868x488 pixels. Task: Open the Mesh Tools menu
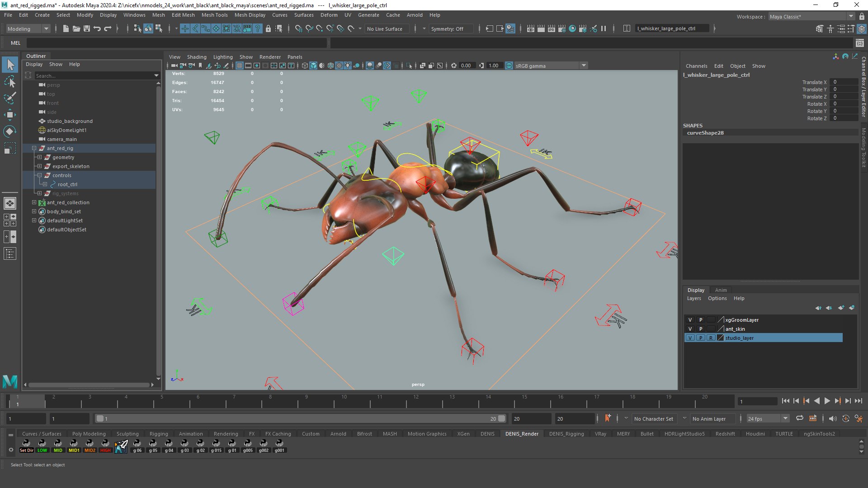(x=214, y=15)
